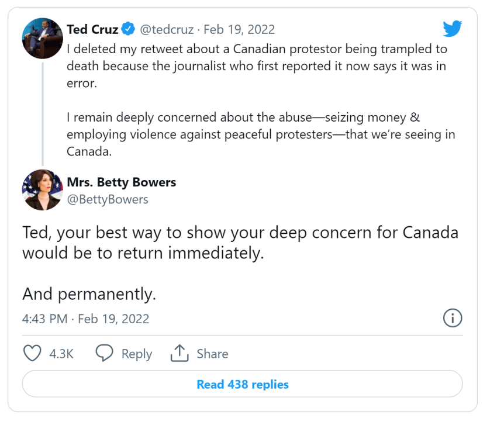Click the Share upload arrow icon
The image size is (504, 422).
(x=180, y=353)
